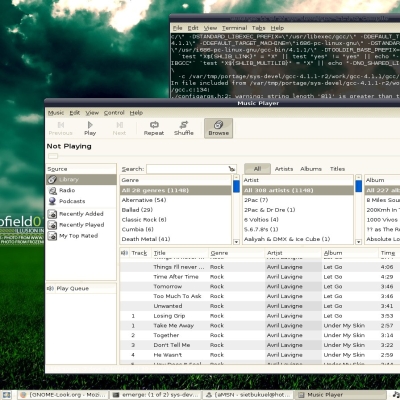Open the Play Queue

tap(81, 289)
